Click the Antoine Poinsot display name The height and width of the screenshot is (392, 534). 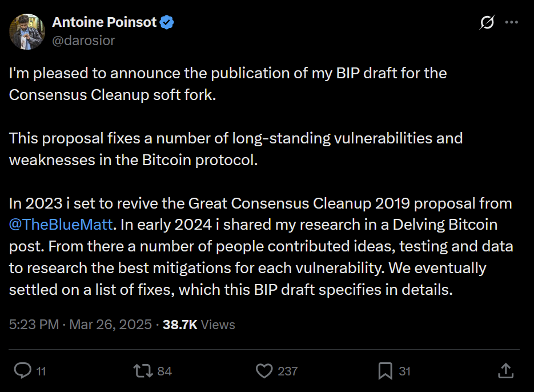(x=104, y=23)
